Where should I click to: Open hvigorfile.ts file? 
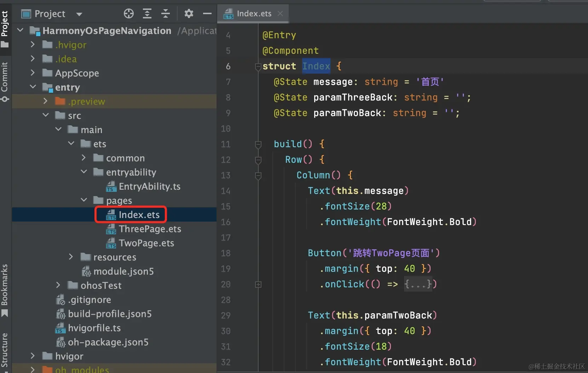pyautogui.click(x=94, y=328)
